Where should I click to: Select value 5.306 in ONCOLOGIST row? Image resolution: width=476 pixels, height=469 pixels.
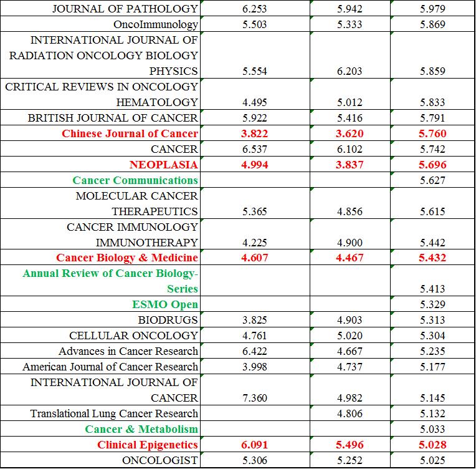click(x=254, y=460)
